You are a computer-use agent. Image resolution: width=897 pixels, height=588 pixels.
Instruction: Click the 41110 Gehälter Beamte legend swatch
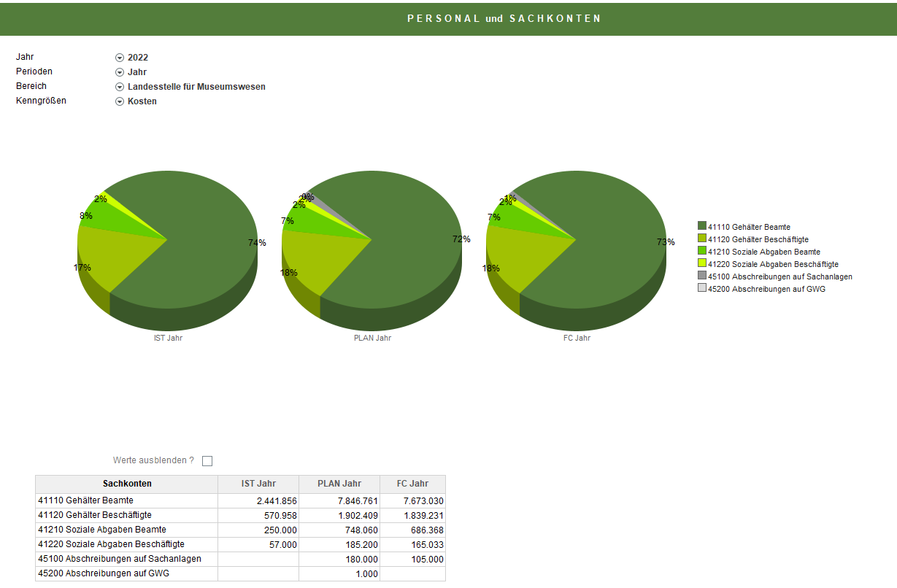click(x=702, y=227)
